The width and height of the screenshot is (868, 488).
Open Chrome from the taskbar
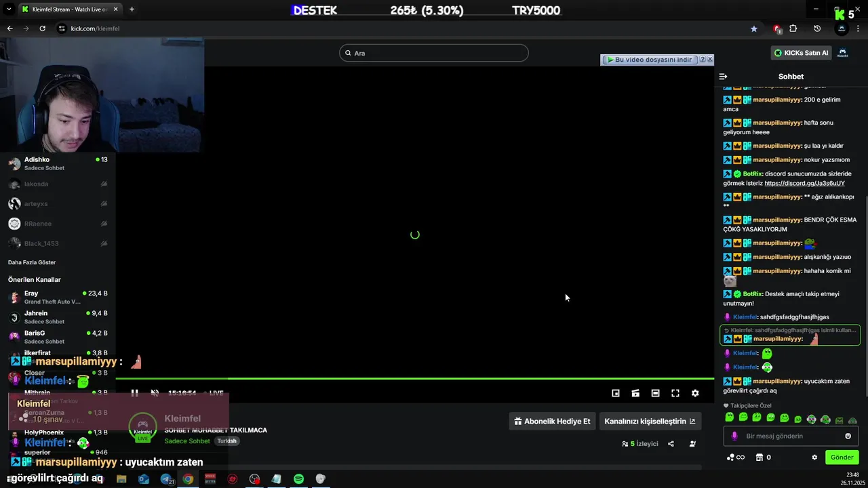188,479
